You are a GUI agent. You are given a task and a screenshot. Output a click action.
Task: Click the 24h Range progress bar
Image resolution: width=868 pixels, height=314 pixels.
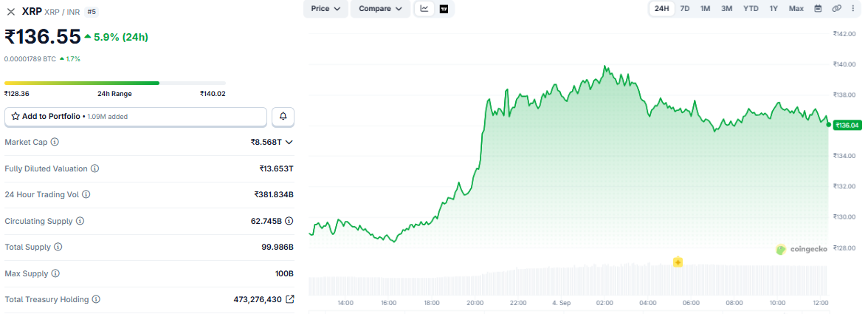(x=114, y=83)
